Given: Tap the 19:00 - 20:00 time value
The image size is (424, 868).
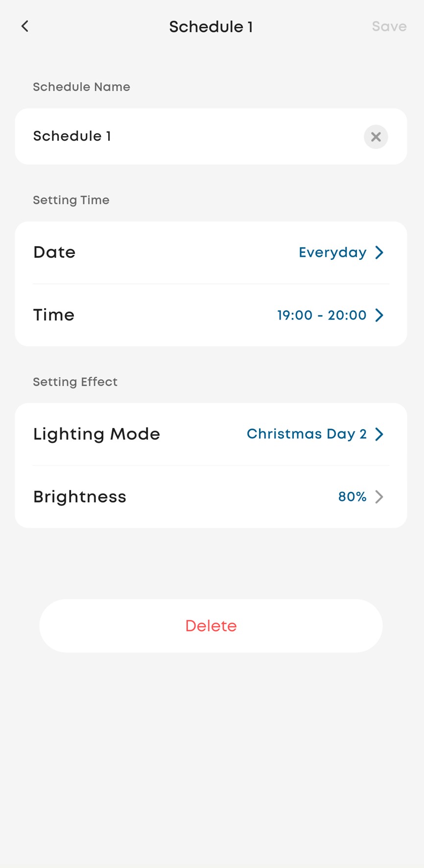Looking at the screenshot, I should (x=322, y=315).
